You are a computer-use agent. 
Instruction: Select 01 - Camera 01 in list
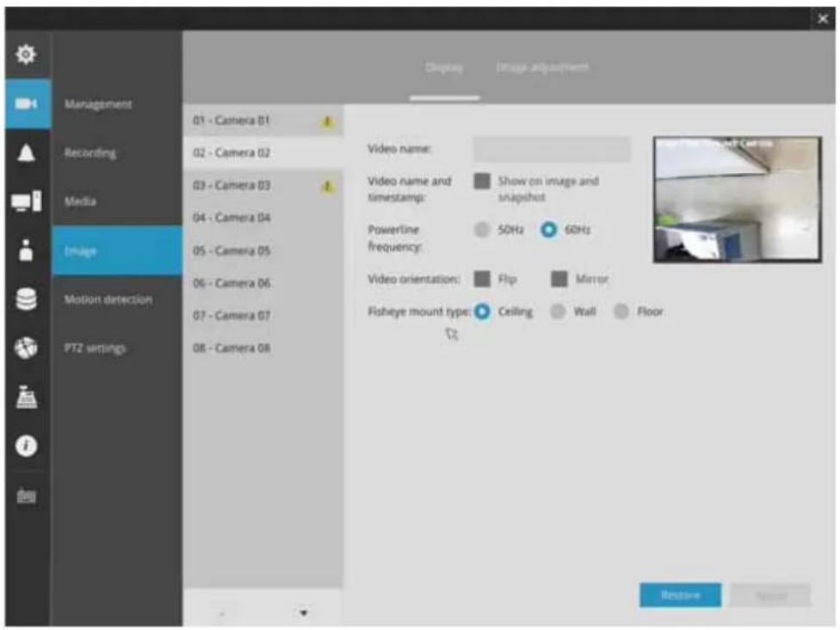262,120
